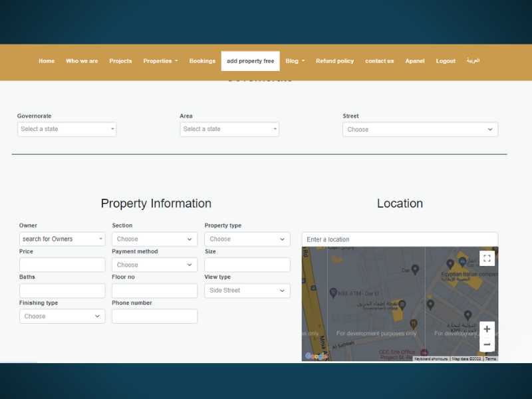The image size is (532, 399).
Task: Change View type from Side Street
Action: [x=247, y=291]
